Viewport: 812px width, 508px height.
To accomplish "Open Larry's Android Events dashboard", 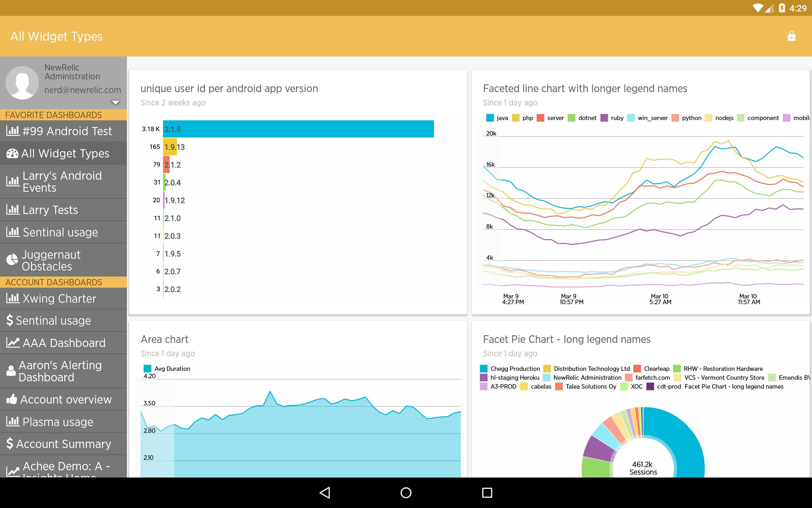I will point(63,181).
